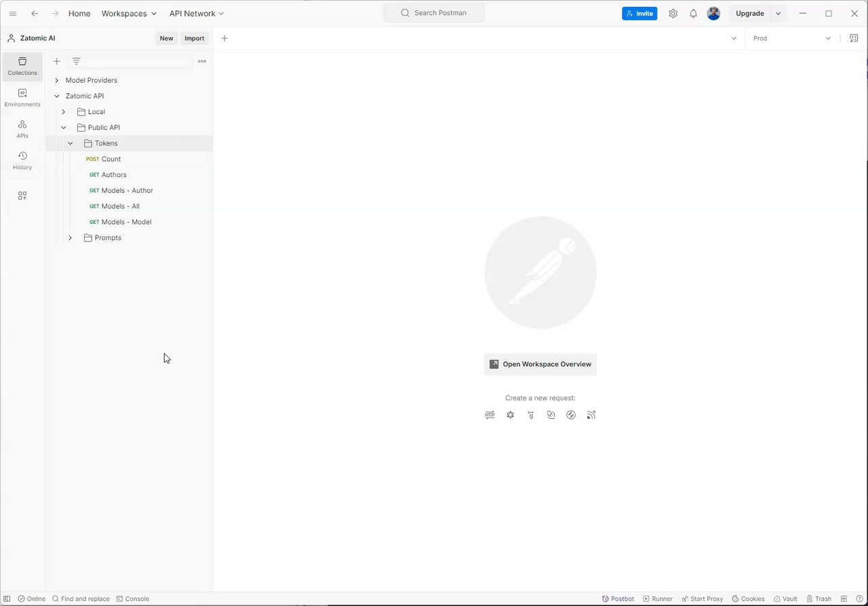Open Cookies from the status bar
The image size is (868, 606).
pos(748,599)
